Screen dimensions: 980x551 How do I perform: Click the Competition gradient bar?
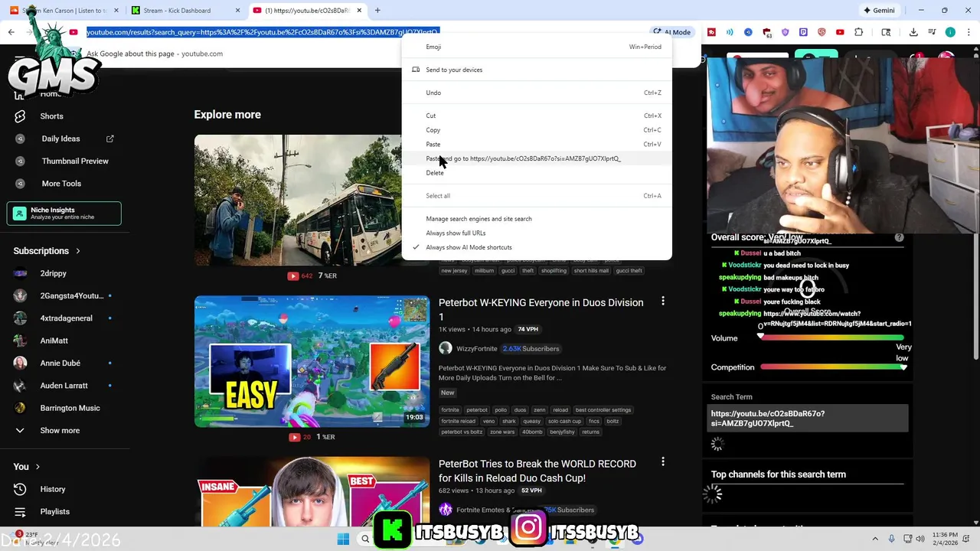click(832, 367)
